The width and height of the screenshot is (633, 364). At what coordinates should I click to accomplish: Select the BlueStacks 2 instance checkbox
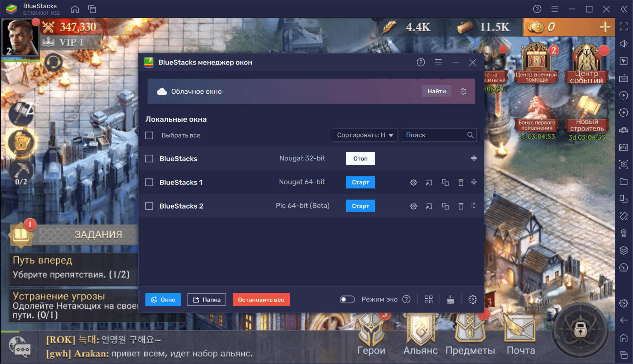point(149,206)
